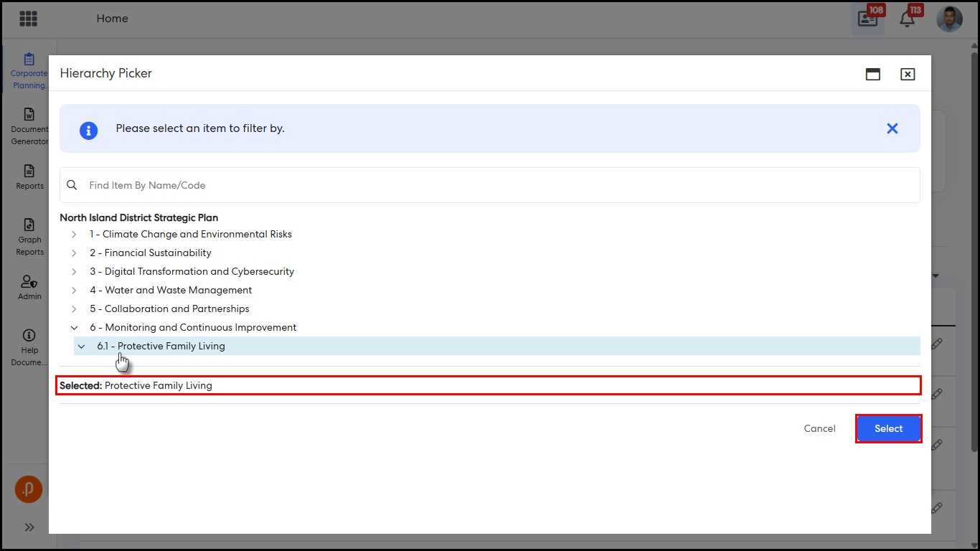Image resolution: width=980 pixels, height=551 pixels.
Task: Click the blue Select button
Action: click(x=888, y=428)
